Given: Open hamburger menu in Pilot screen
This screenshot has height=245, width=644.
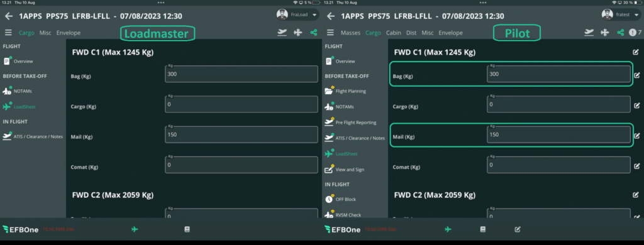Looking at the screenshot, I should pyautogui.click(x=331, y=33).
